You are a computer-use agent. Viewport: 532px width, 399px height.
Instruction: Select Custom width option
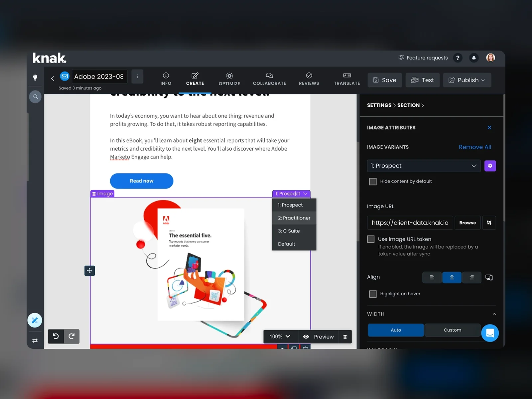[x=453, y=330]
